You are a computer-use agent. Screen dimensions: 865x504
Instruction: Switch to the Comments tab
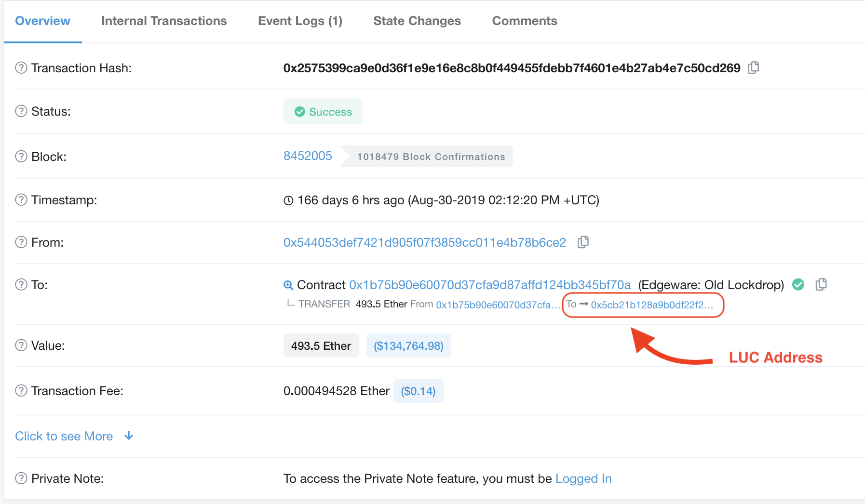524,21
